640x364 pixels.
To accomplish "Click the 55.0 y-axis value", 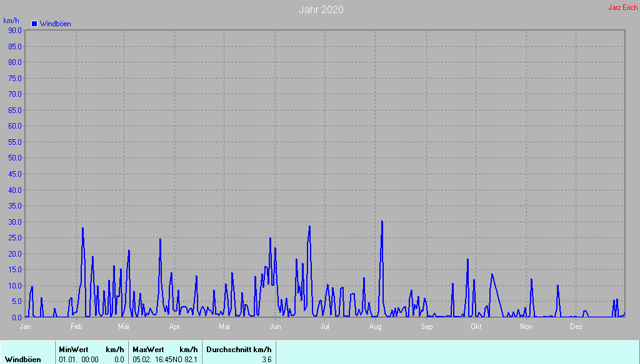I will [15, 142].
